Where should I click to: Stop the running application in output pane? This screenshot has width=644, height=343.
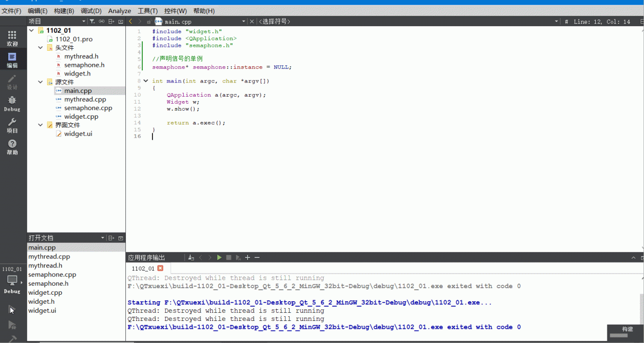point(228,258)
